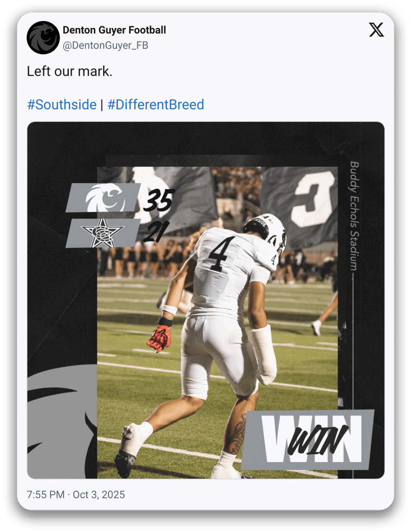Open the #DifferentBreed hashtag
Viewport: 411px width, 532px height.
(155, 105)
